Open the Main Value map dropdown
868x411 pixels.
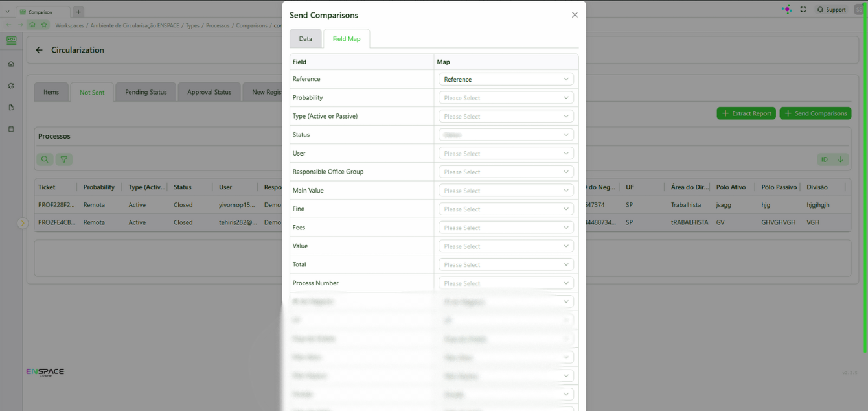[x=506, y=191]
